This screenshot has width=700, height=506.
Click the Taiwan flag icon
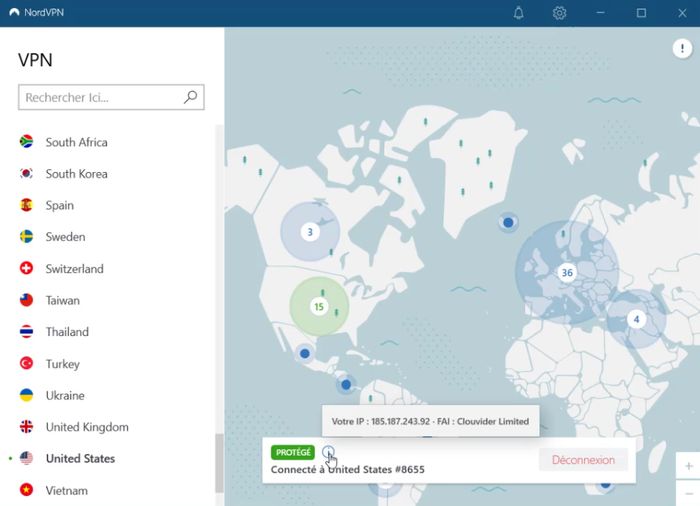[26, 300]
